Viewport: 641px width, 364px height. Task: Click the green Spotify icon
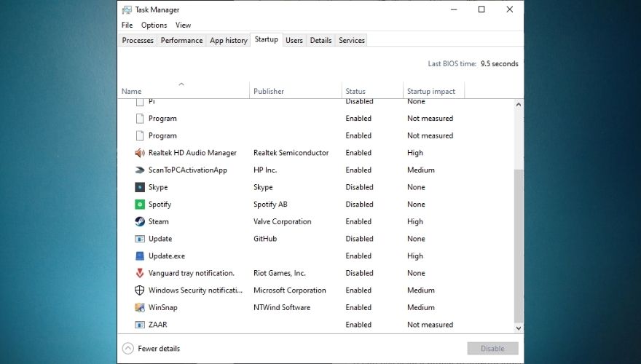click(x=139, y=205)
